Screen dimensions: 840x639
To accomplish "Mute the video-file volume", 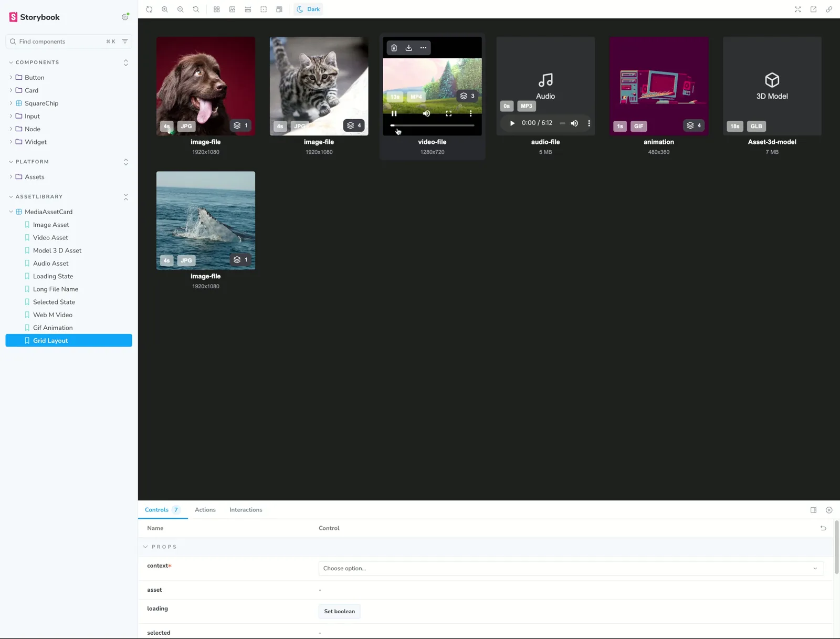I will click(x=426, y=113).
